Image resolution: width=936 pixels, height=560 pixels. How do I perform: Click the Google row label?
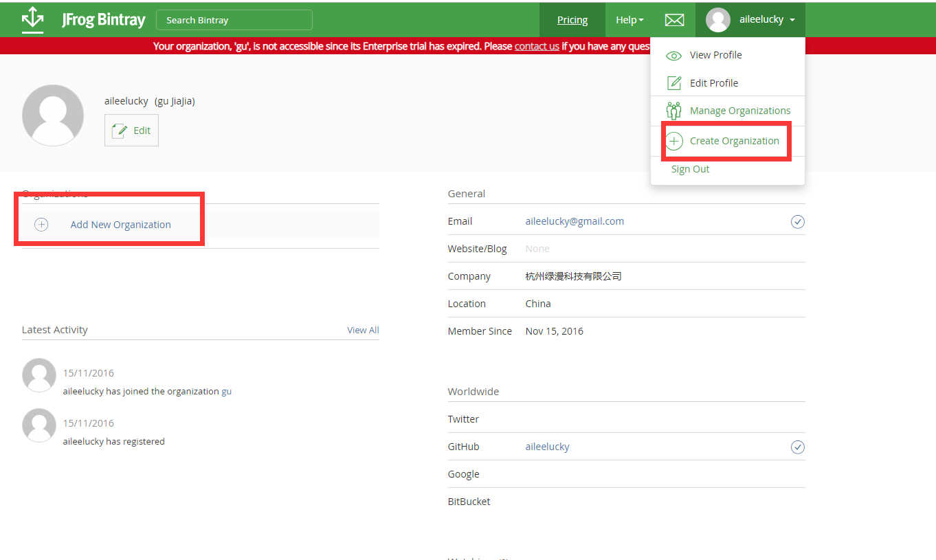coord(463,474)
